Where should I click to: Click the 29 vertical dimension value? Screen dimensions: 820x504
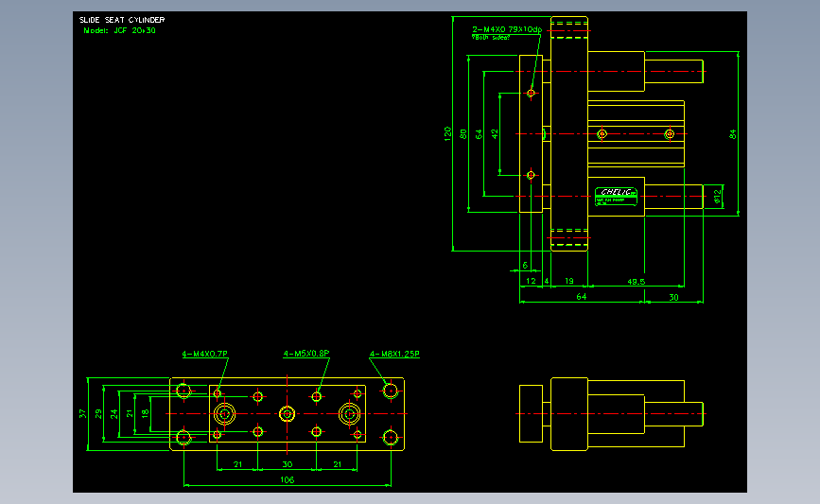(x=98, y=413)
